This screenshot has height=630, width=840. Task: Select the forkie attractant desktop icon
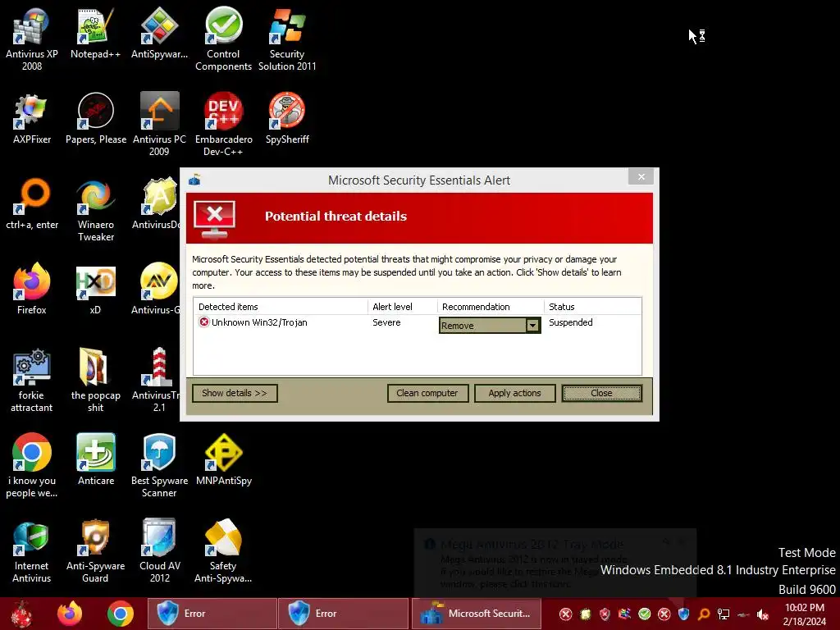pos(32,381)
